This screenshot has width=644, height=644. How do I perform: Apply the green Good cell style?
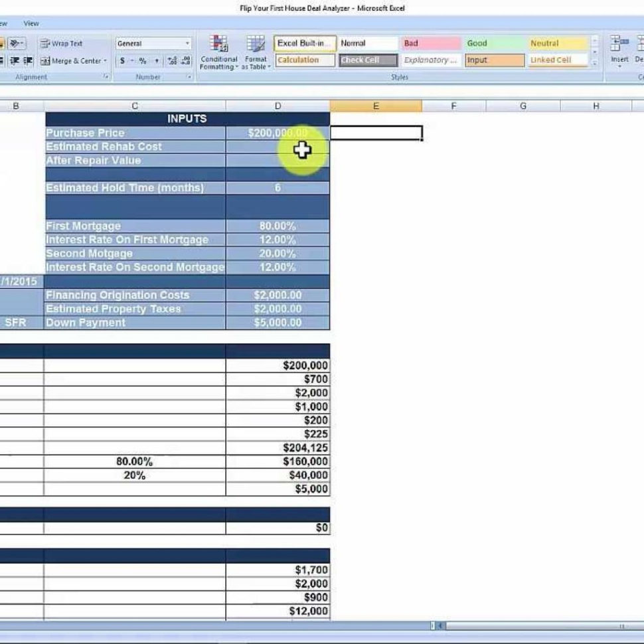click(495, 43)
